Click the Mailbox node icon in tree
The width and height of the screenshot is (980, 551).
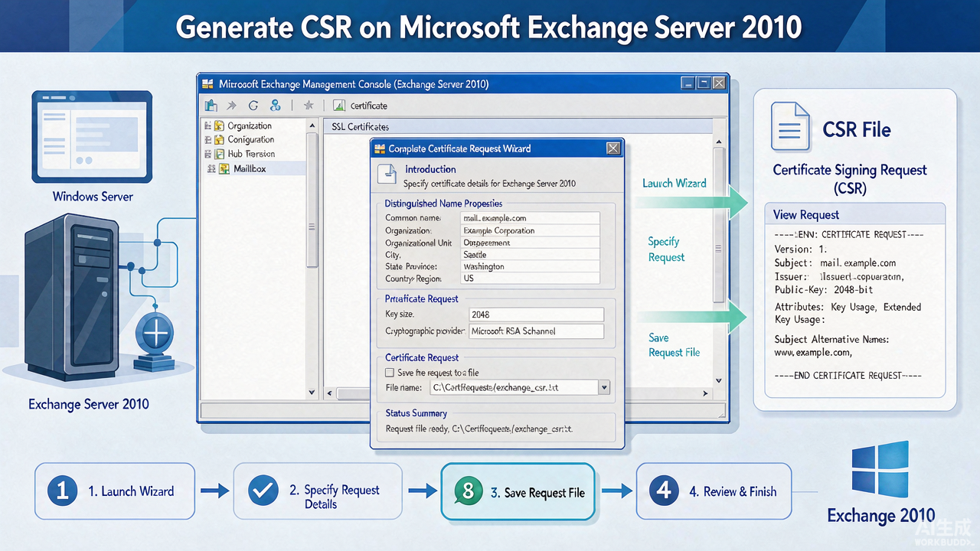tap(224, 168)
